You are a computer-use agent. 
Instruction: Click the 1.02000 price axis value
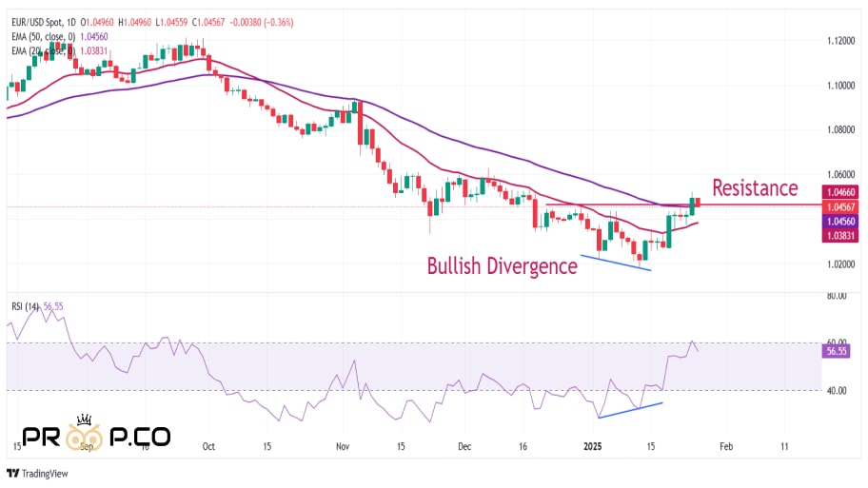[841, 264]
